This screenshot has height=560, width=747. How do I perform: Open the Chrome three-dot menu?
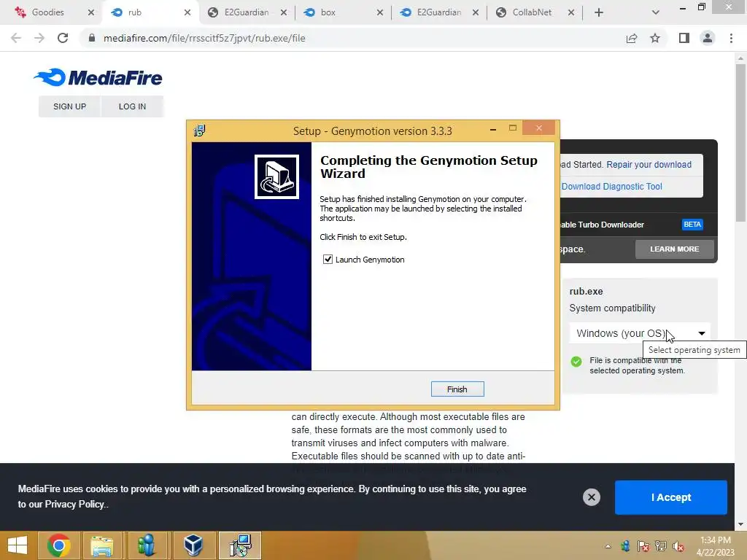pos(731,38)
